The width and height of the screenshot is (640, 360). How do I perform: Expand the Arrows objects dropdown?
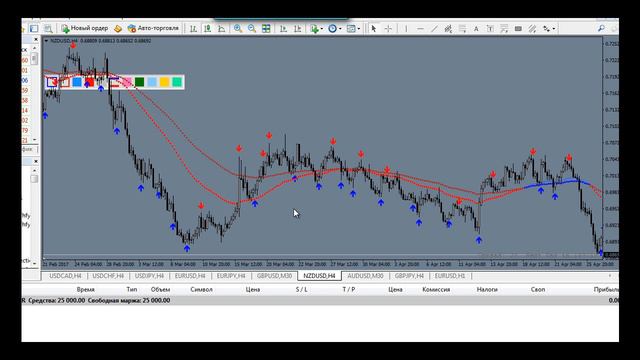553,29
